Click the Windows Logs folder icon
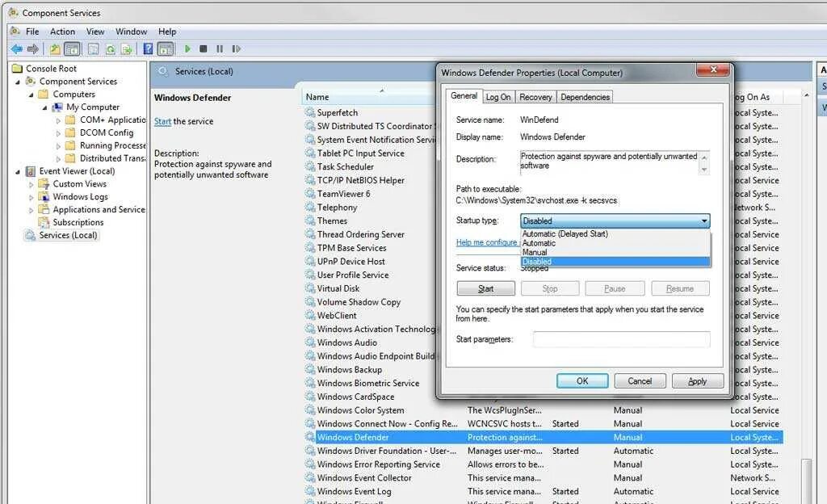Screen dimensions: 827x504 [44, 196]
